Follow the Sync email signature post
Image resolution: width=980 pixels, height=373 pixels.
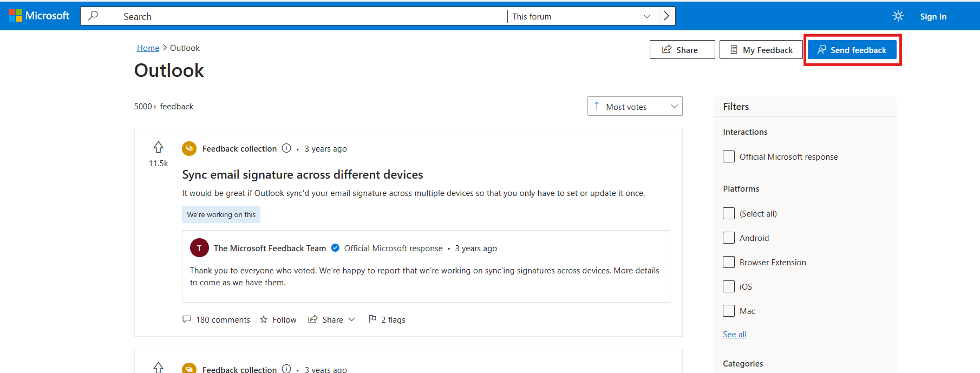tap(278, 319)
